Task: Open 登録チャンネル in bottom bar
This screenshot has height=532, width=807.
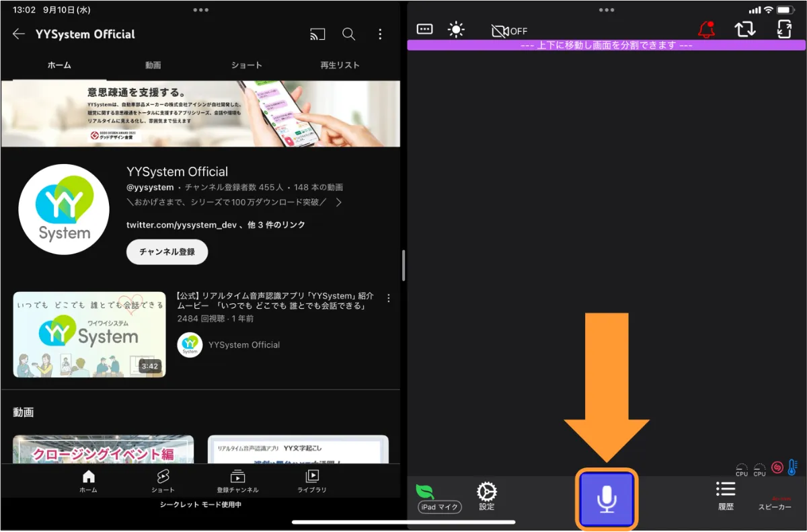Action: point(237,482)
